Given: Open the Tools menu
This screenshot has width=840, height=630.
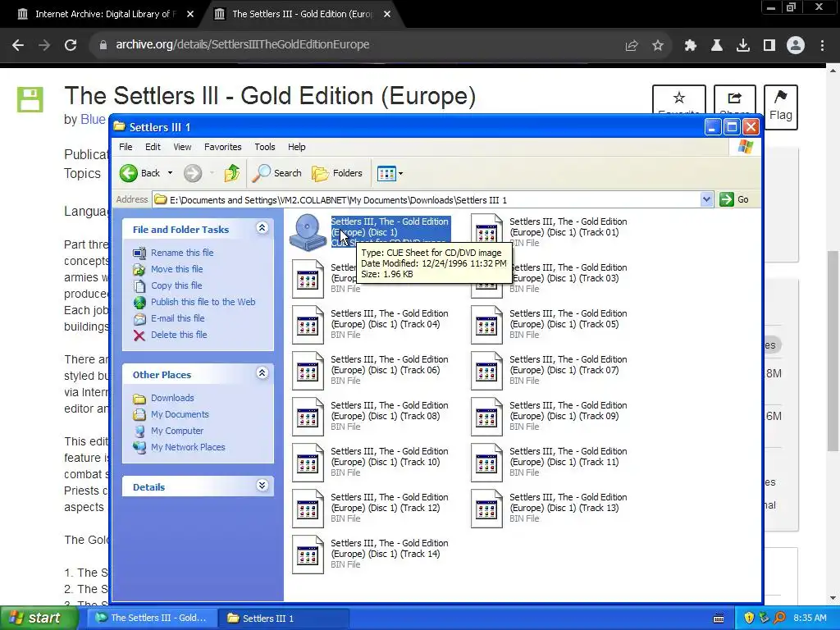Looking at the screenshot, I should 265,147.
